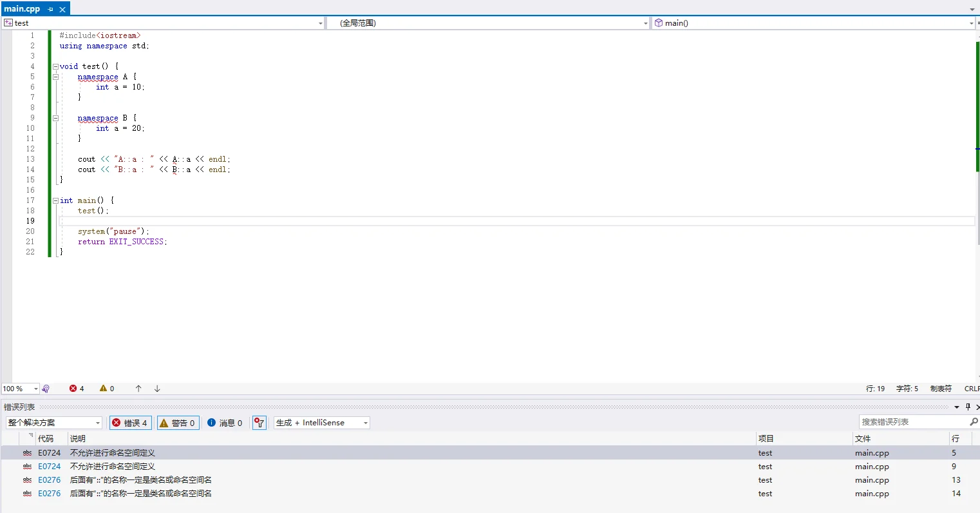Image resolution: width=980 pixels, height=513 pixels.
Task: Toggle the 消息 0 filter button
Action: pyautogui.click(x=225, y=423)
